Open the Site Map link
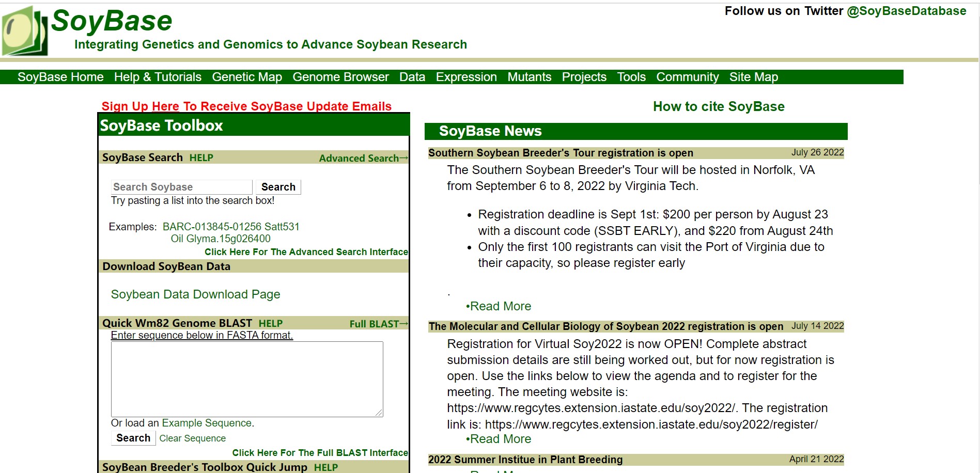Viewport: 980px width, 473px height. pyautogui.click(x=754, y=77)
